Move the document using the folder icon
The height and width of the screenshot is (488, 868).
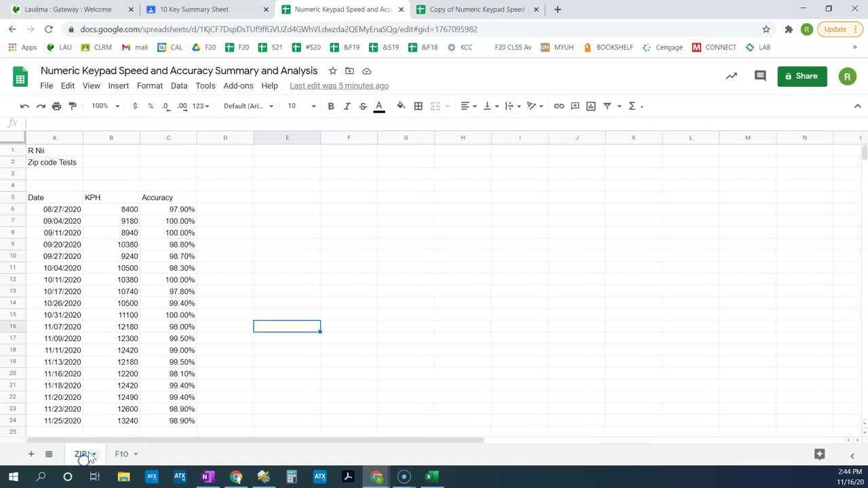click(x=350, y=71)
